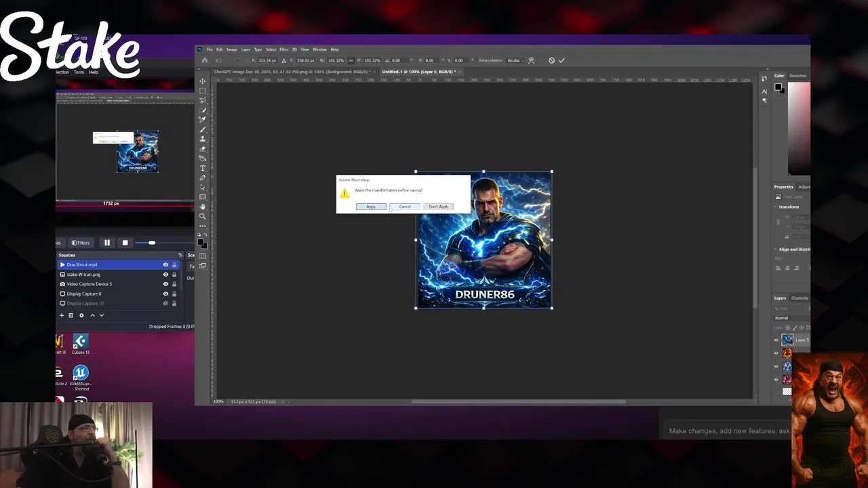Select the Zoom tool
The height and width of the screenshot is (488, 868).
(202, 216)
